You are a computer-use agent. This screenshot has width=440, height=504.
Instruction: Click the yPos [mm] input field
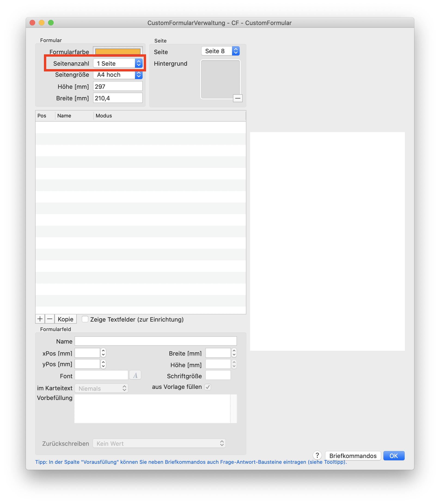point(87,364)
